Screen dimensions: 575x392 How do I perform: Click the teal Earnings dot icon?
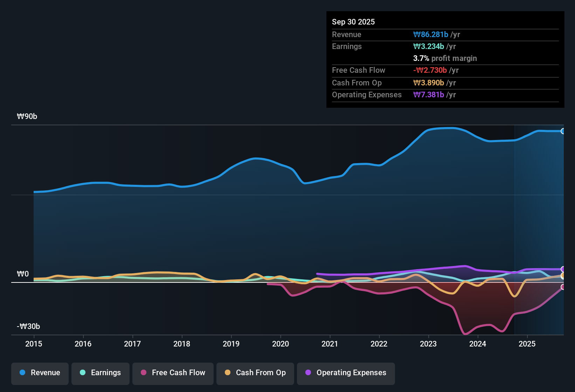(x=83, y=373)
